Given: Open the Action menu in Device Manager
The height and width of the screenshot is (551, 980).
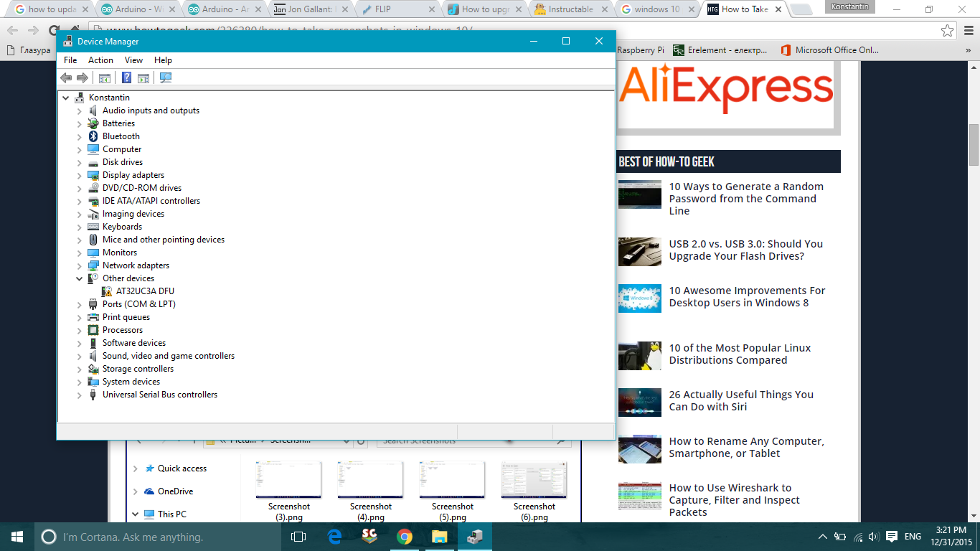Looking at the screenshot, I should click(100, 60).
